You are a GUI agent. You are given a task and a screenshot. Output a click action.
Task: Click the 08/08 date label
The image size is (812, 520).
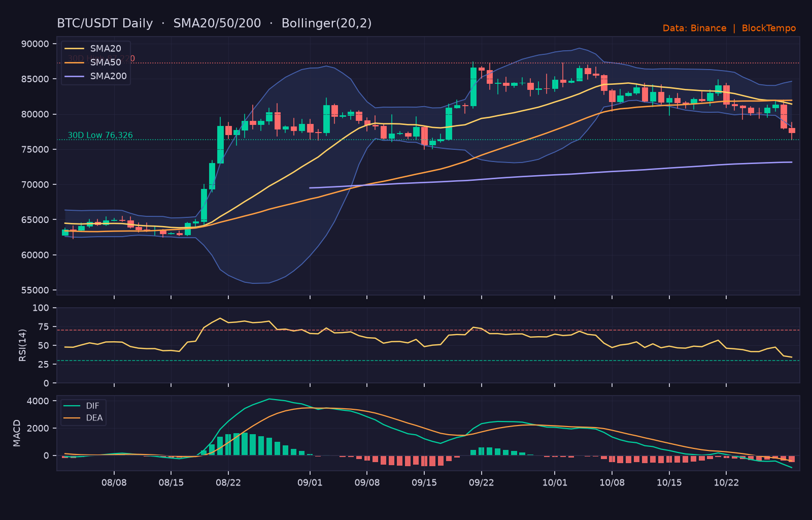click(x=114, y=482)
